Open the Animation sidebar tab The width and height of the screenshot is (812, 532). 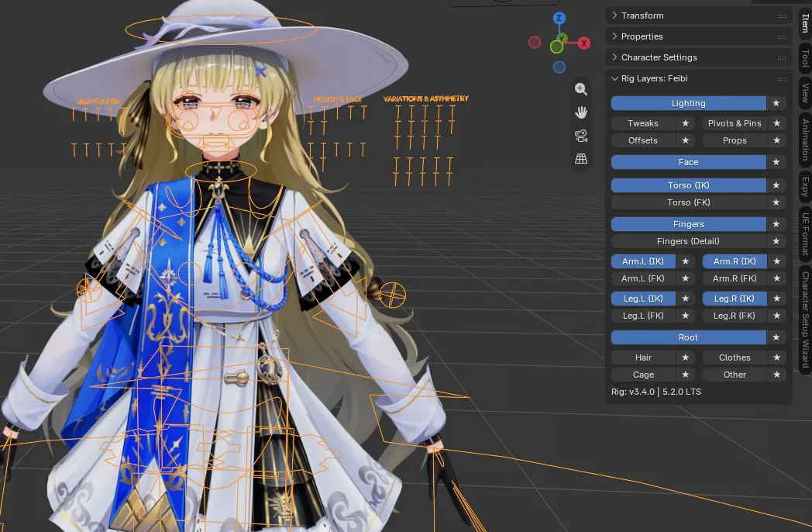click(805, 139)
